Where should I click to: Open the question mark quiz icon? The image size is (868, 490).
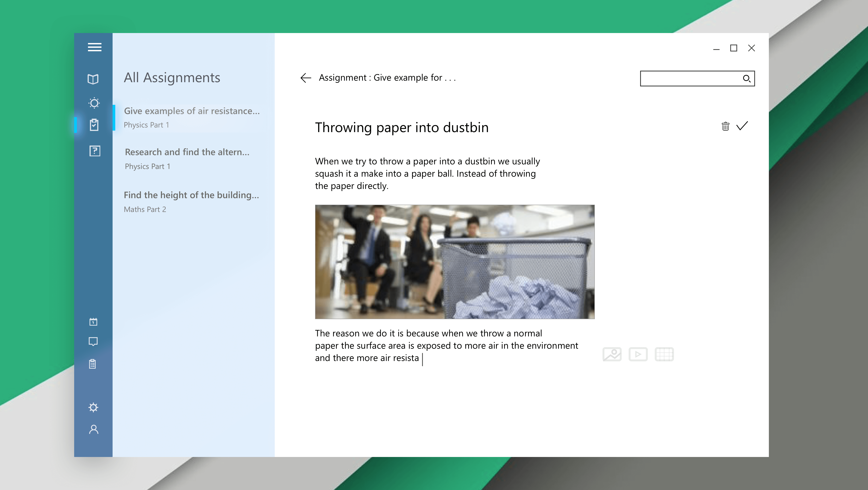point(95,151)
